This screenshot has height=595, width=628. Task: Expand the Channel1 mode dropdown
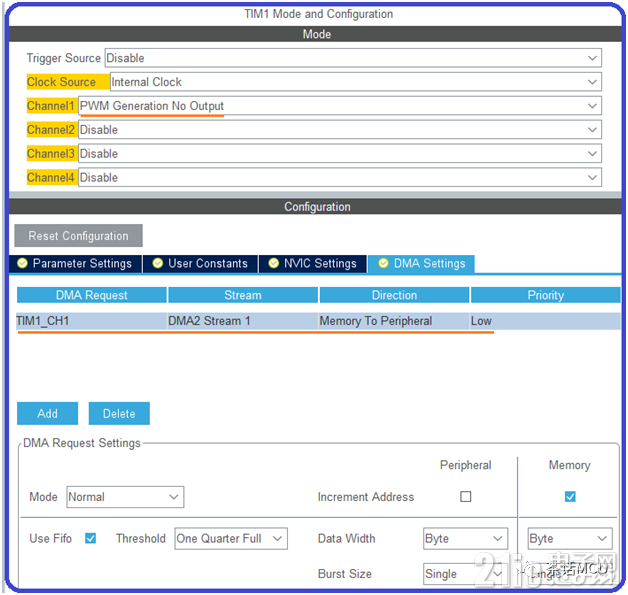point(340,106)
